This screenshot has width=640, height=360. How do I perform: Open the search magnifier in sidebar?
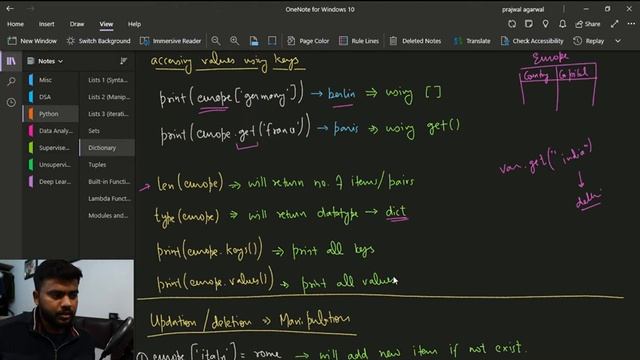click(11, 81)
